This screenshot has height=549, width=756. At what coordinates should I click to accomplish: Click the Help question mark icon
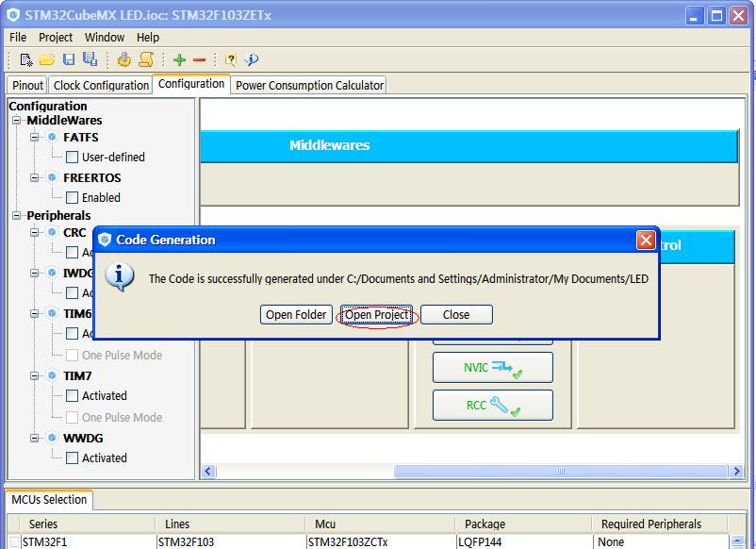tap(231, 59)
